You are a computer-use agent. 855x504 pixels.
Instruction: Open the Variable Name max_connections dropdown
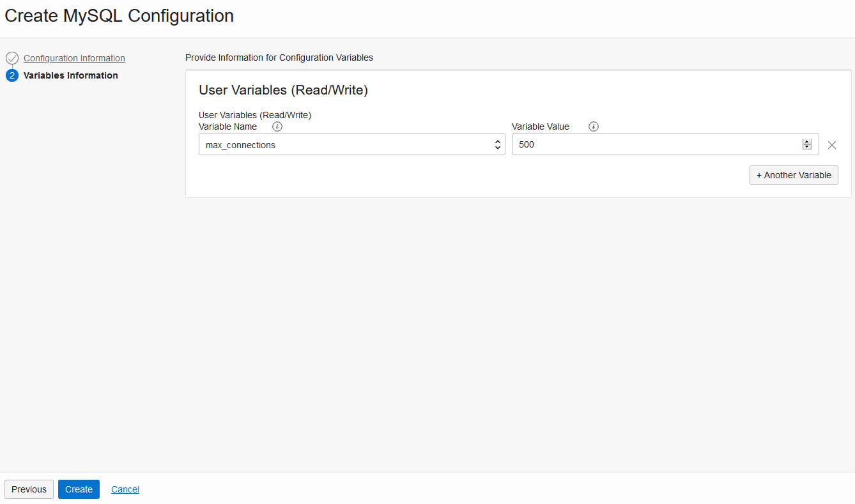pyautogui.click(x=352, y=144)
